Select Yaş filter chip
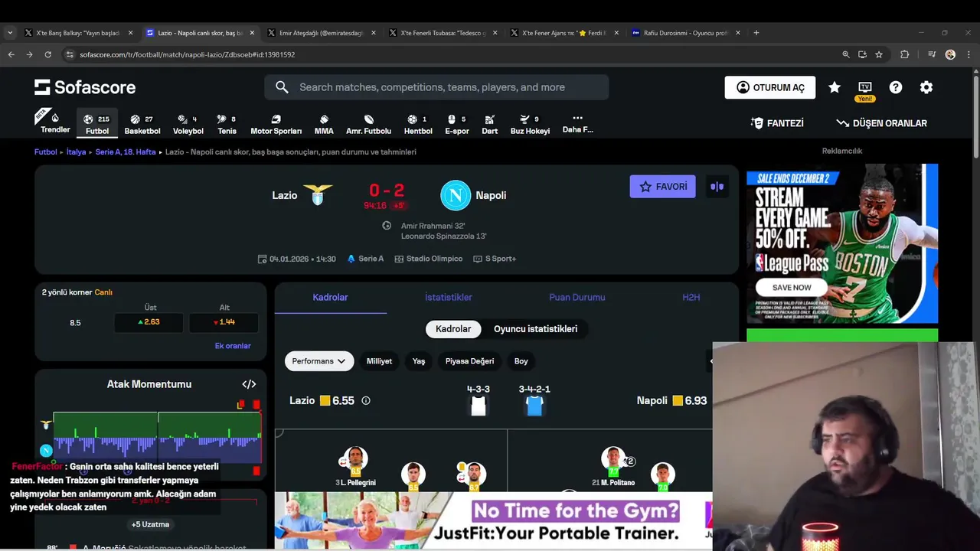Image resolution: width=980 pixels, height=551 pixels. (x=419, y=361)
